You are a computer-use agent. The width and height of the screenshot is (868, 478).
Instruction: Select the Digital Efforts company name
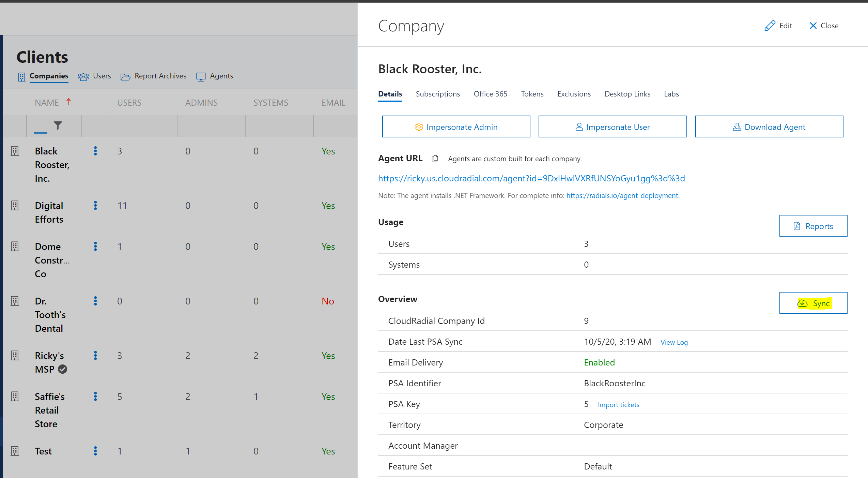pos(49,212)
